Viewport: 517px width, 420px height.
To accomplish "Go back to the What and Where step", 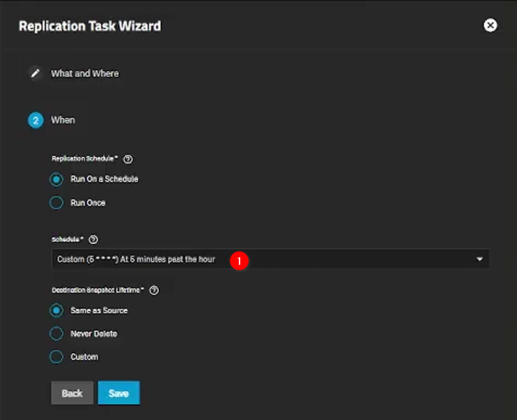I will [84, 74].
